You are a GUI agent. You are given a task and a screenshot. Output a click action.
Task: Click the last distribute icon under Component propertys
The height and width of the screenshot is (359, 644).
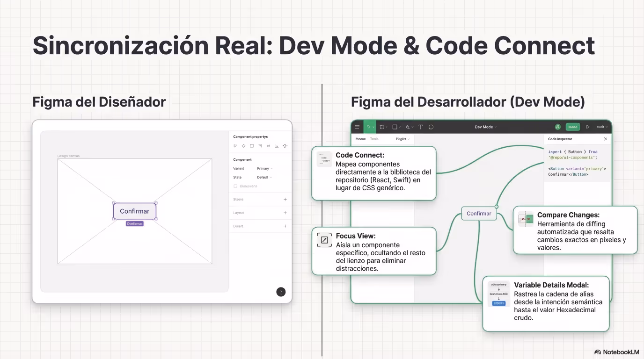pos(285,146)
